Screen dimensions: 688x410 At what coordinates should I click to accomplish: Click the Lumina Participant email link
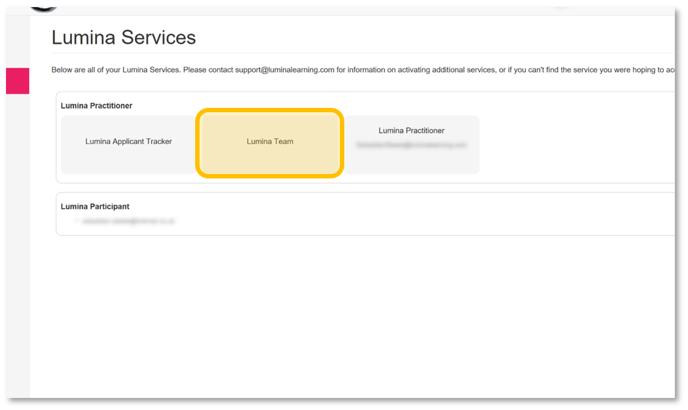tap(128, 221)
